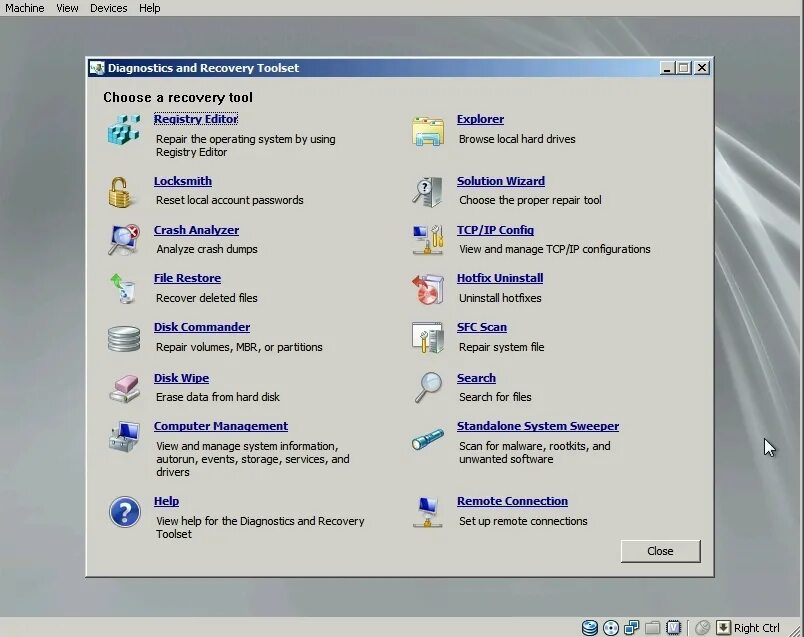This screenshot has height=637, width=804.
Task: Open the Help menu in menu bar
Action: (150, 8)
